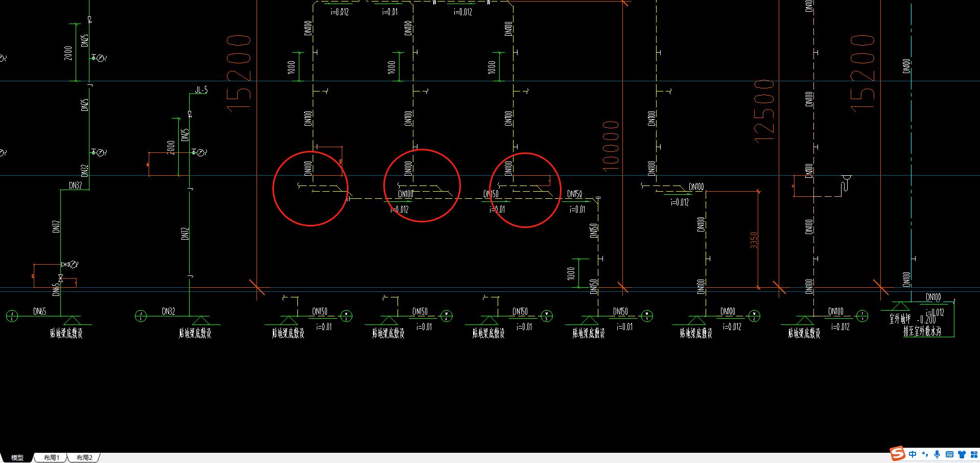
Task: Select the 10000 elevation text
Action: click(x=611, y=146)
